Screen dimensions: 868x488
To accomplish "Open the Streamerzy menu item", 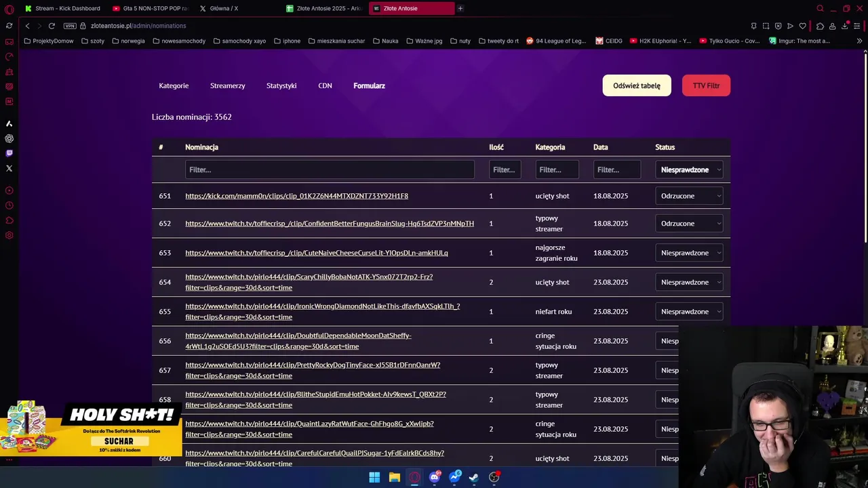I will coord(228,86).
